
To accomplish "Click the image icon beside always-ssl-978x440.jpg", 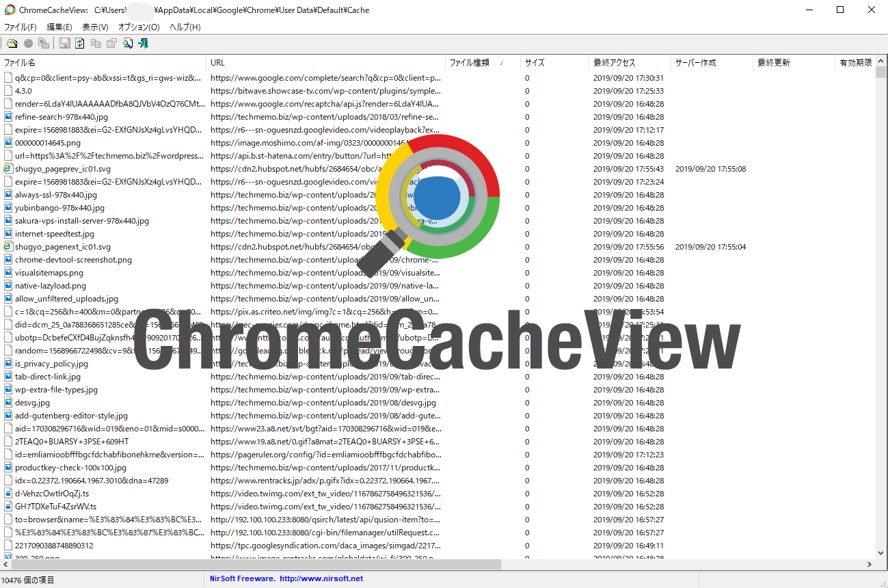I will (8, 195).
